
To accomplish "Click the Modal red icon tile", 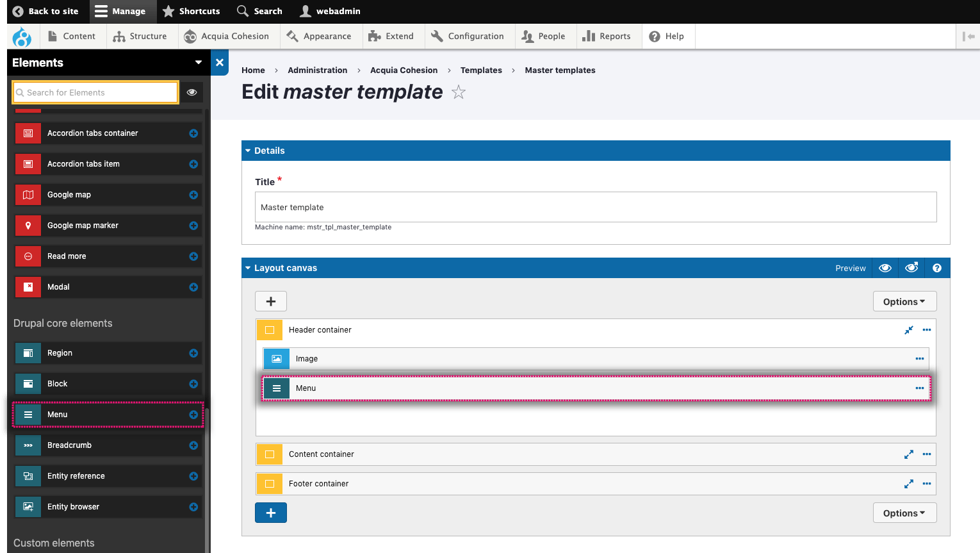I will (x=28, y=287).
